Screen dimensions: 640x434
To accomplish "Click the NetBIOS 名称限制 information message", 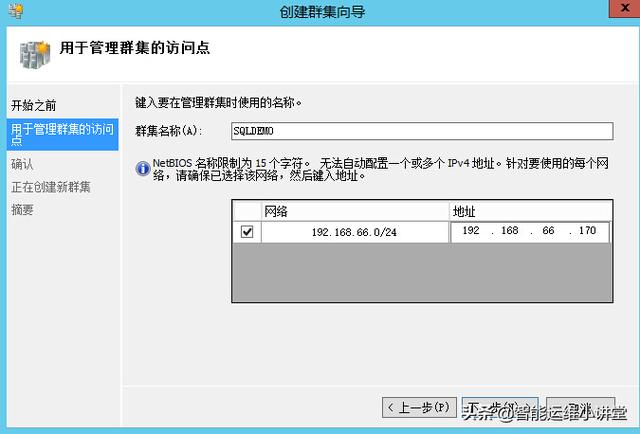I will click(381, 169).
